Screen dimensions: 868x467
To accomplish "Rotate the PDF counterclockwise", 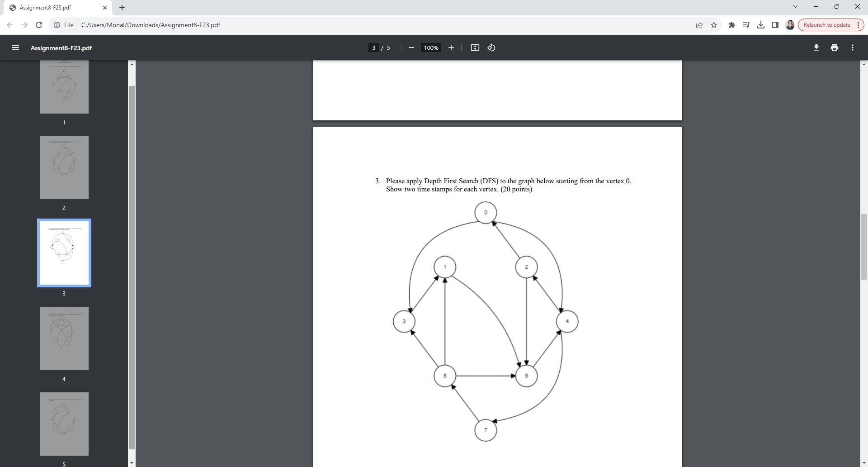I will pos(491,48).
